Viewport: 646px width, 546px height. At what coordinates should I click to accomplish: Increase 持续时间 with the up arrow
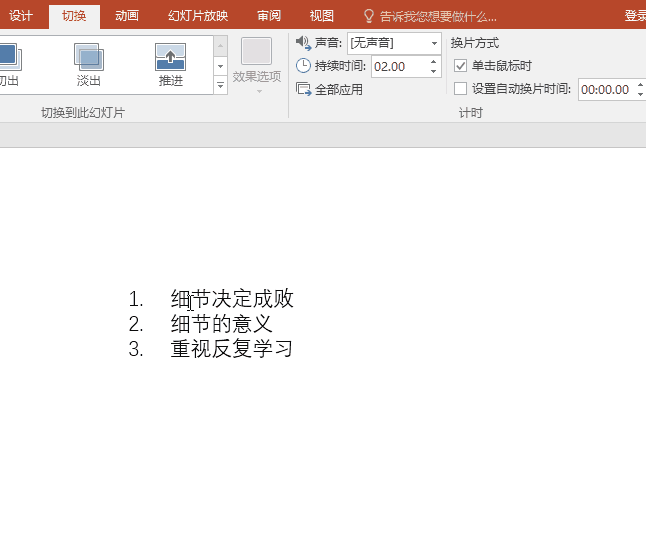433,62
